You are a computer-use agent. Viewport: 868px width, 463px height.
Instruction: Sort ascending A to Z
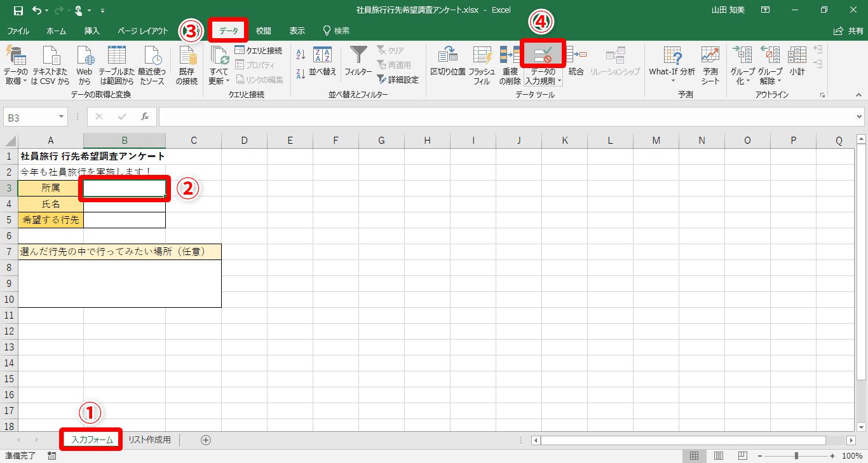click(301, 55)
